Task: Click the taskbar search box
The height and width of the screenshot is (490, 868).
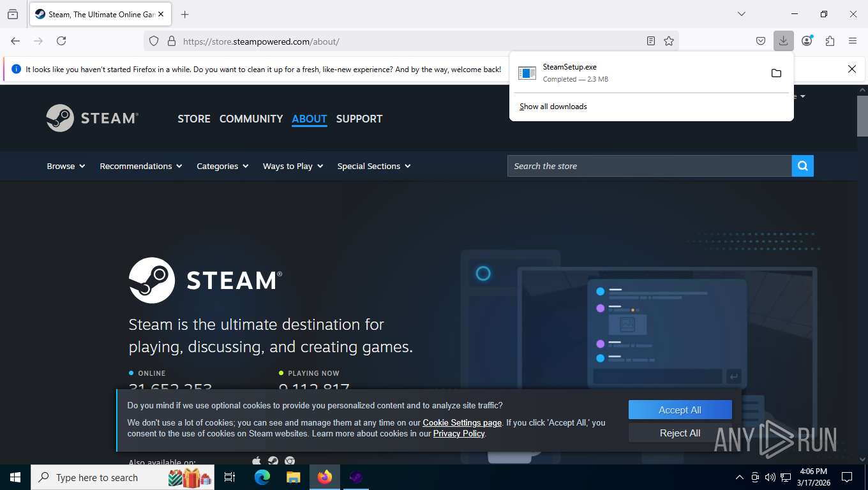Action: 123,477
